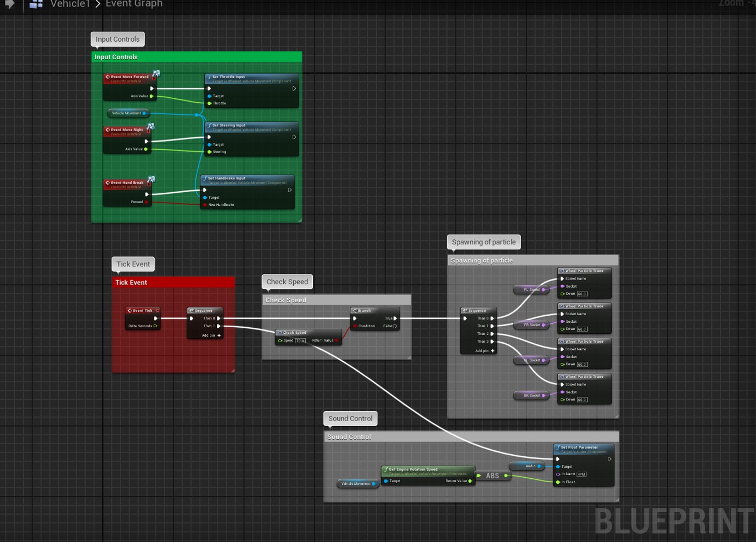
Task: Select the Sound Control comment bubble
Action: pos(350,419)
